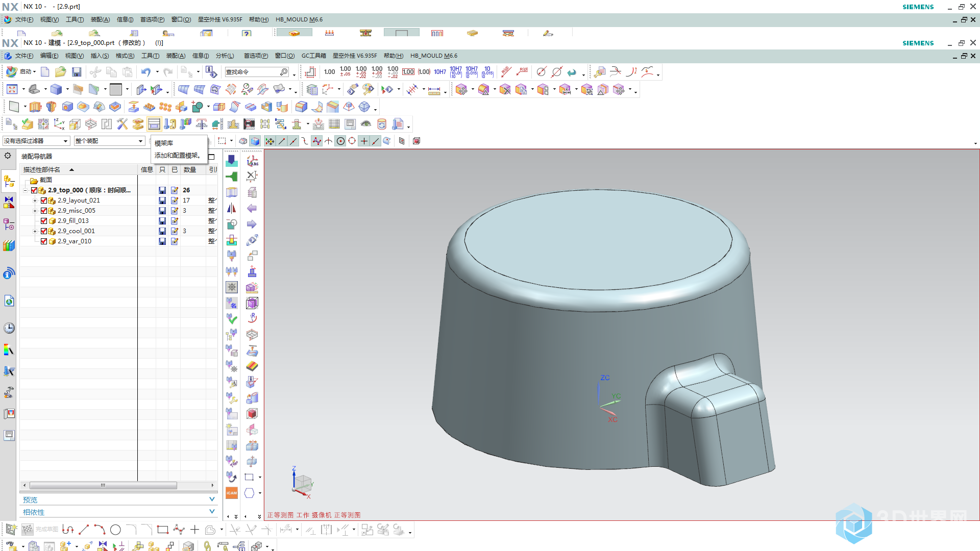Expand the 2.9_layout_021 tree node
Screen dimensions: 980x551
point(35,201)
